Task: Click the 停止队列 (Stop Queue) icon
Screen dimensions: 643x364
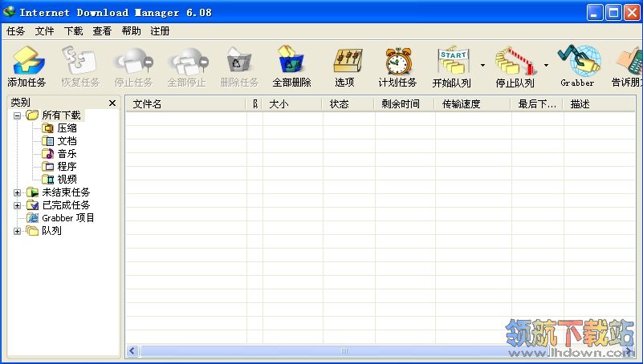Action: pyautogui.click(x=515, y=62)
